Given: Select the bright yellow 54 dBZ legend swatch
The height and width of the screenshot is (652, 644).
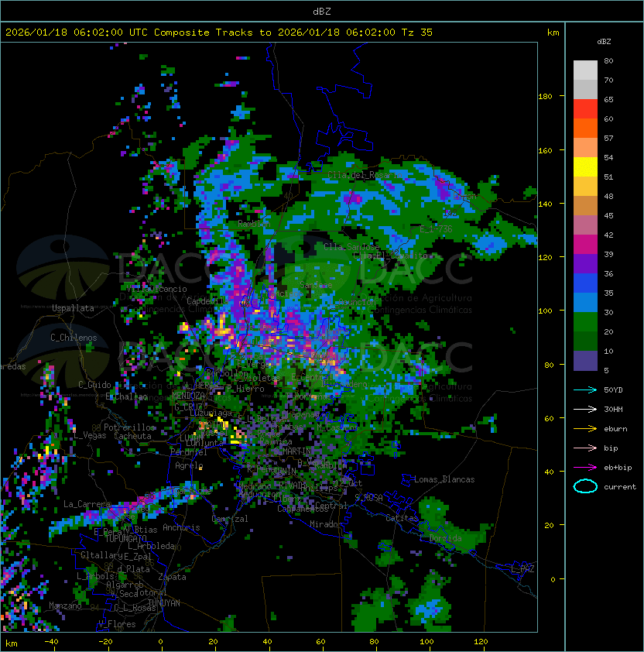Looking at the screenshot, I should [585, 166].
